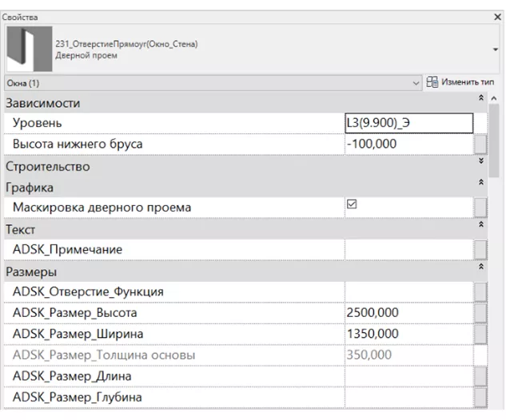Collapse the Графика section
The height and width of the screenshot is (420, 506).
pos(480,188)
